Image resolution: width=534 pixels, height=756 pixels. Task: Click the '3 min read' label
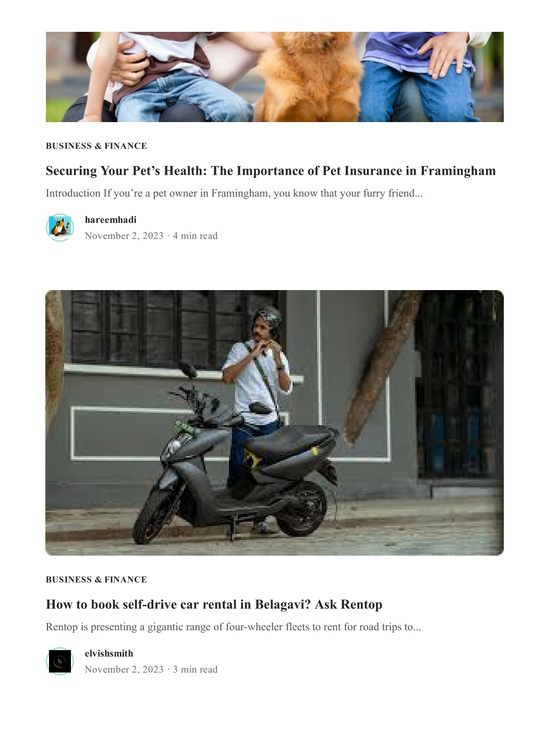[x=195, y=669]
